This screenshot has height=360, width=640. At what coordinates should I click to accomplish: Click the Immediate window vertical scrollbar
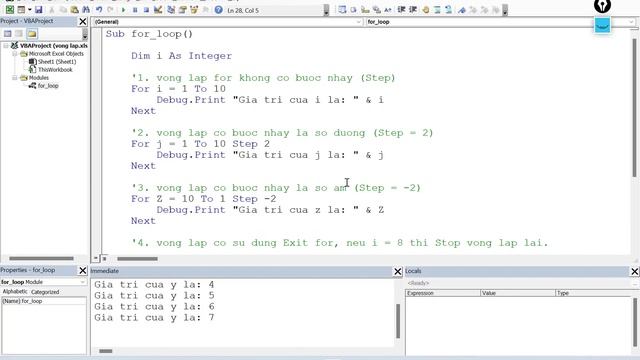click(x=398, y=321)
